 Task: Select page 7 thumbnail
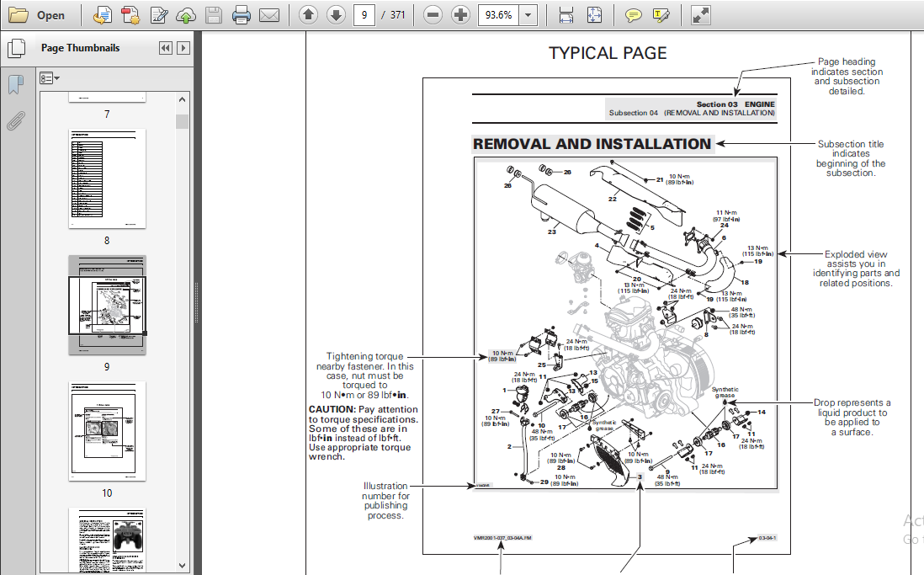pyautogui.click(x=107, y=98)
